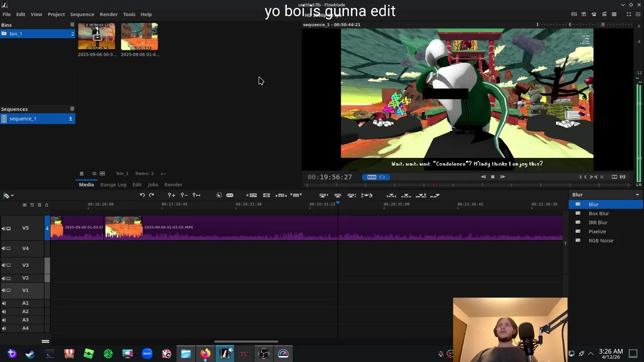Click the mark in icon in monitor
The width and height of the screenshot is (644, 362).
click(x=581, y=177)
